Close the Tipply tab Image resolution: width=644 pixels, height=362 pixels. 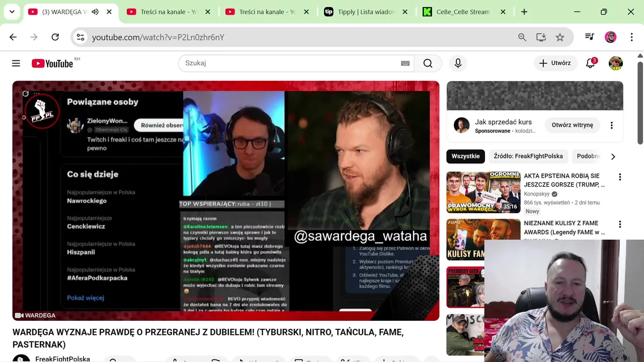[x=405, y=12]
